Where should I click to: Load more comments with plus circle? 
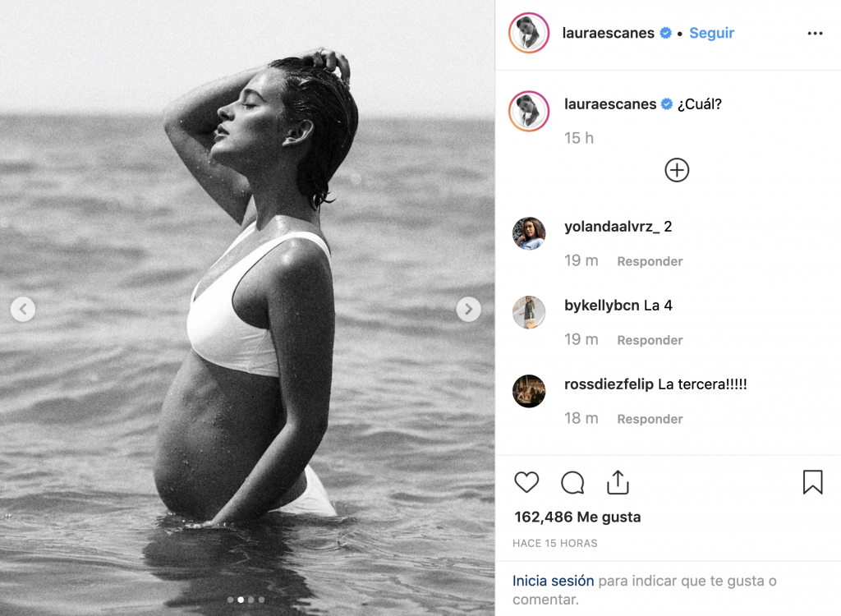click(x=677, y=170)
